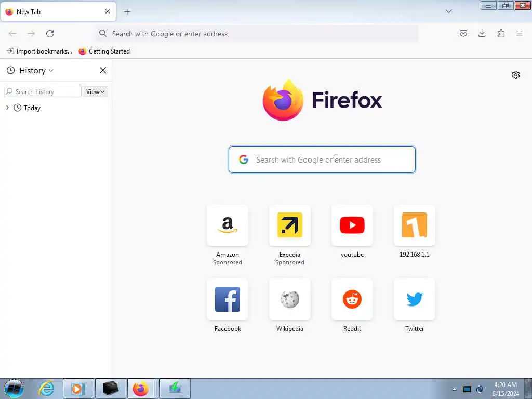Open Windows Media Player from taskbar
This screenshot has height=399, width=532.
pos(78,389)
